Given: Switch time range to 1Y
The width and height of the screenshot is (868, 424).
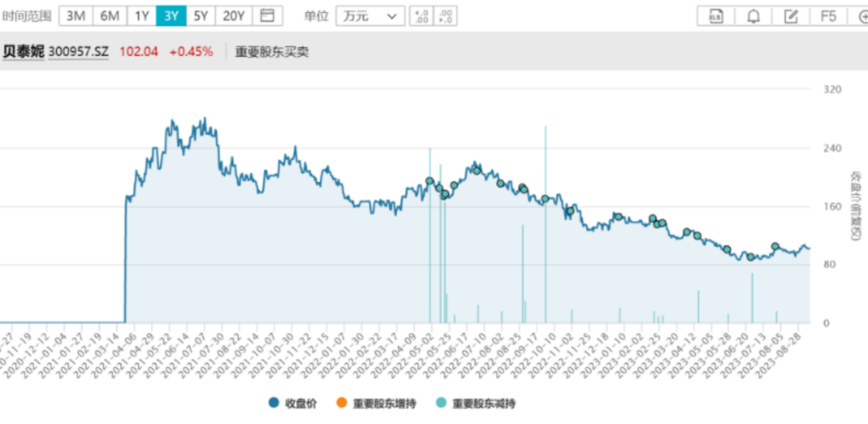Looking at the screenshot, I should click(x=141, y=15).
